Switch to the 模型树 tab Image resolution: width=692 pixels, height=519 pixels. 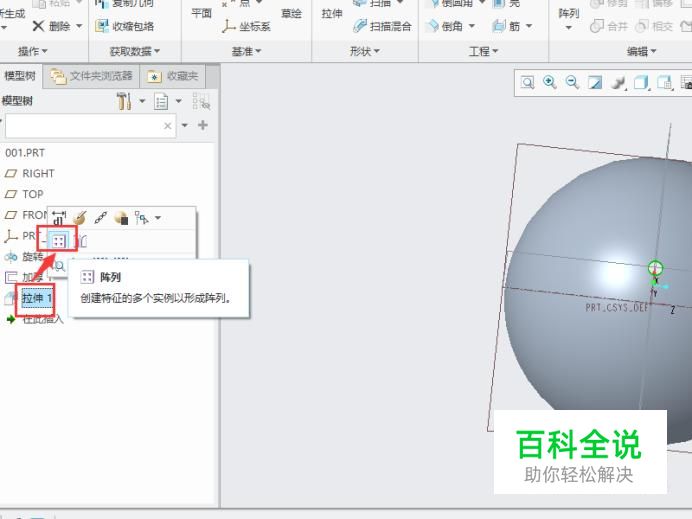click(x=20, y=76)
